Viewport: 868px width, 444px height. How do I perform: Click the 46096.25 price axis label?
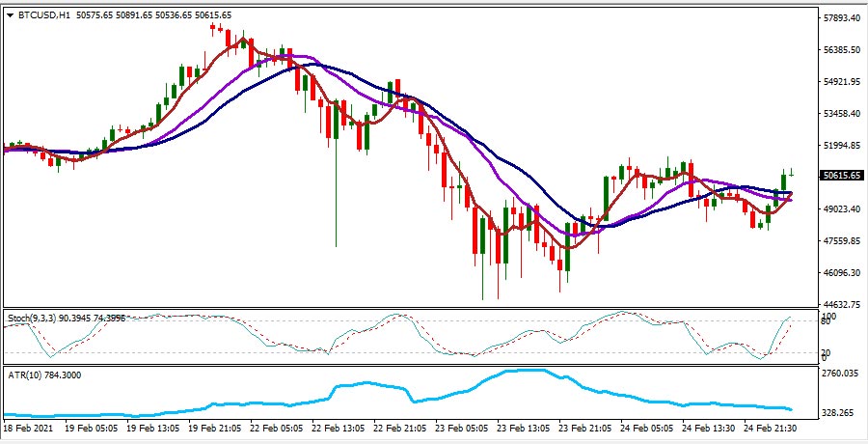[840, 273]
